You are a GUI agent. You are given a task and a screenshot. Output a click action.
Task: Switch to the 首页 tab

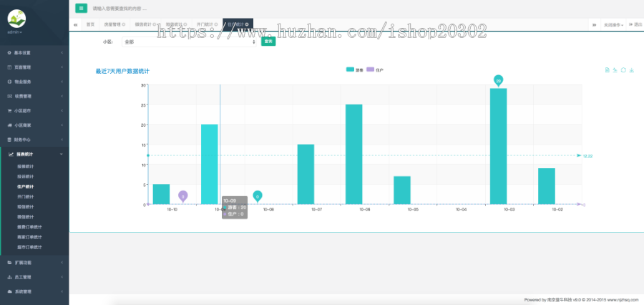[90, 24]
